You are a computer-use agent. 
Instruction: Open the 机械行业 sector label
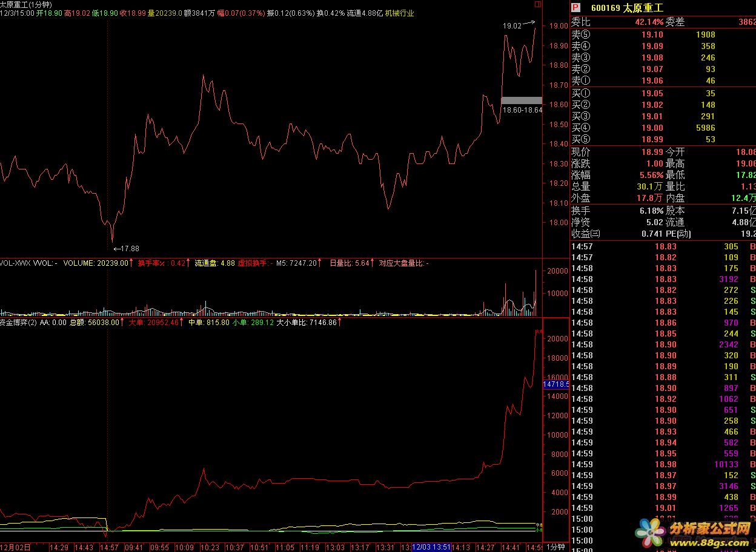(400, 13)
